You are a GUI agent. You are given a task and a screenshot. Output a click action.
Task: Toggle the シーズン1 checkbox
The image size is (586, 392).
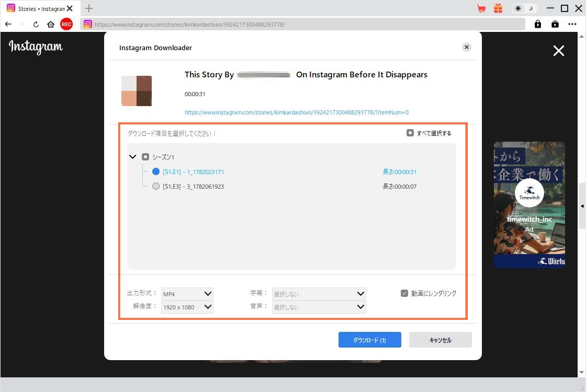(145, 157)
